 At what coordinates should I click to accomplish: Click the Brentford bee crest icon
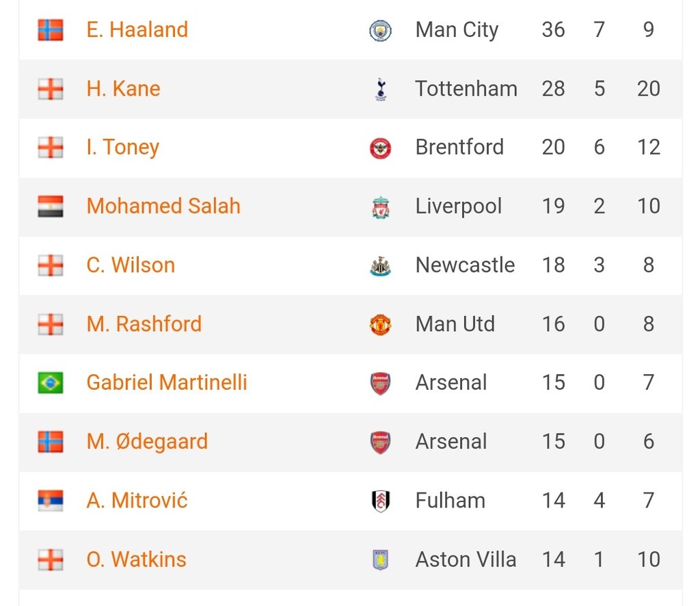pos(380,148)
